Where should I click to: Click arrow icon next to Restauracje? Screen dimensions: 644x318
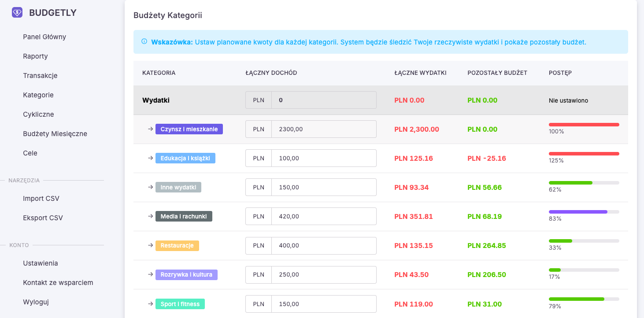pos(150,245)
